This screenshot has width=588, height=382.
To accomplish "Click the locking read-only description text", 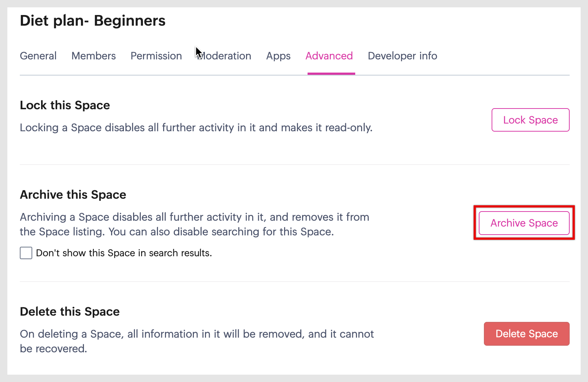I will (196, 128).
